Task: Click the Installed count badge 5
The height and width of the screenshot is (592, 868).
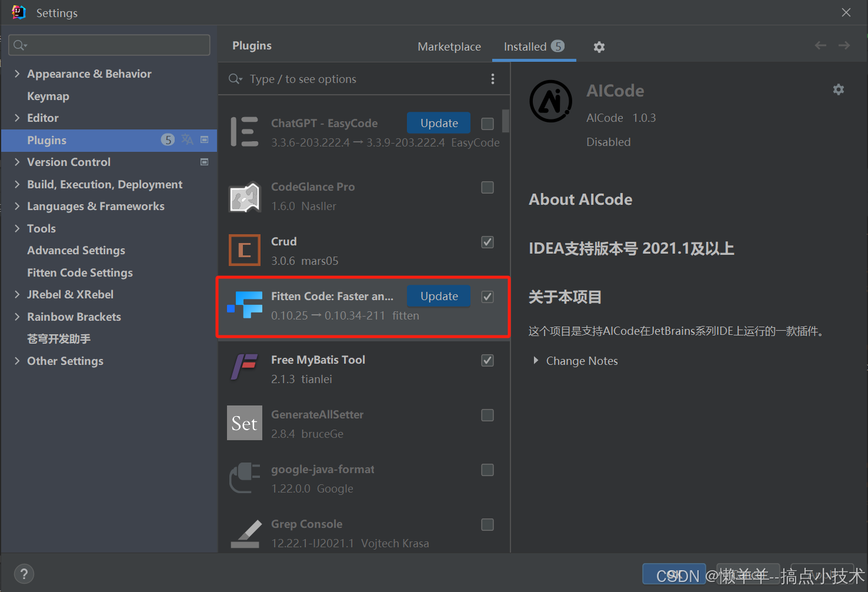Action: (557, 46)
